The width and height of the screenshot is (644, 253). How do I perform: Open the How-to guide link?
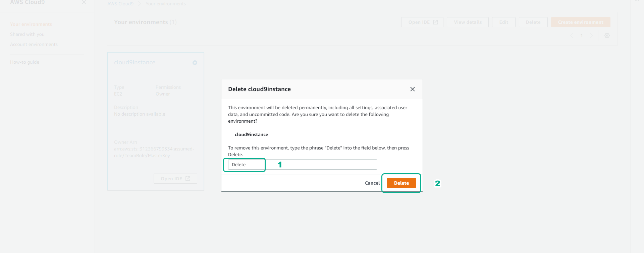(24, 62)
